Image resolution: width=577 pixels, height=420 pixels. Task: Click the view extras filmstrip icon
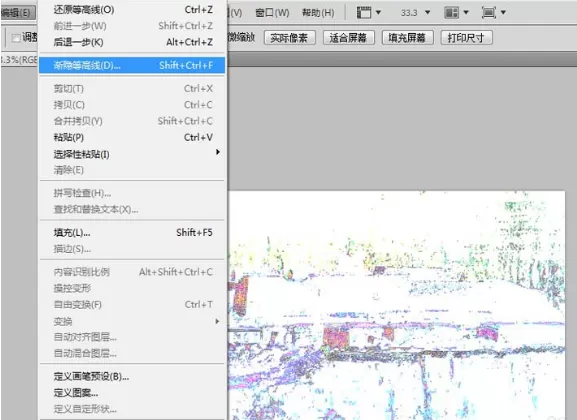coord(364,13)
